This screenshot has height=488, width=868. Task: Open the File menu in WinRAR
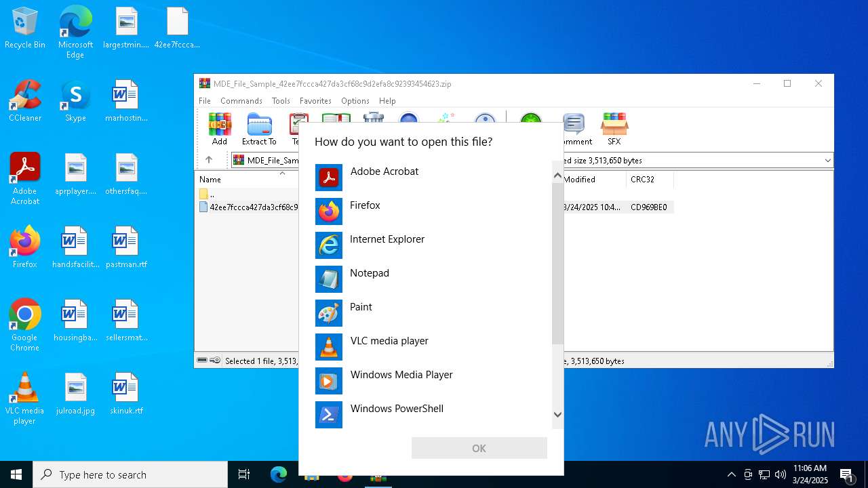click(205, 101)
